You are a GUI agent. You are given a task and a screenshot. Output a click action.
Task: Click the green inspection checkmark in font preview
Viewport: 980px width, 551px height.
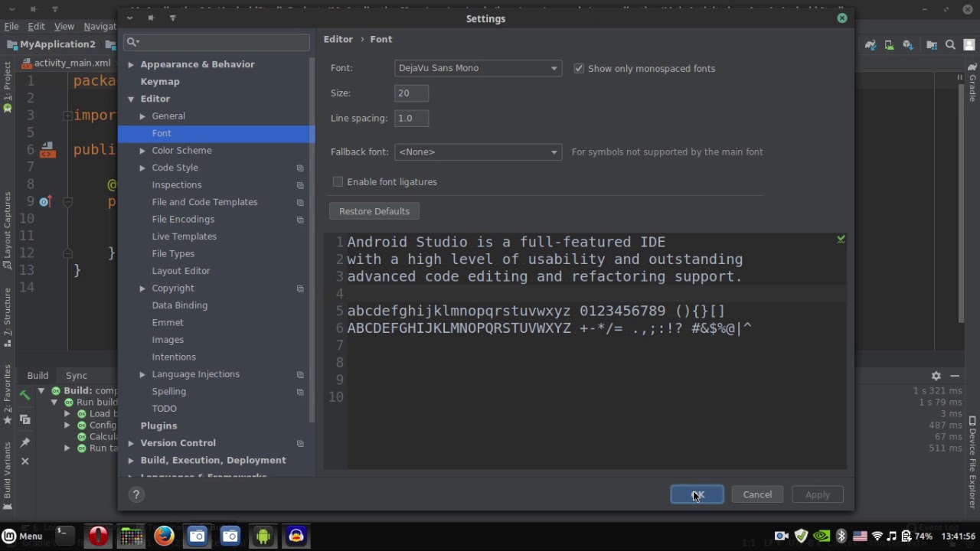841,240
